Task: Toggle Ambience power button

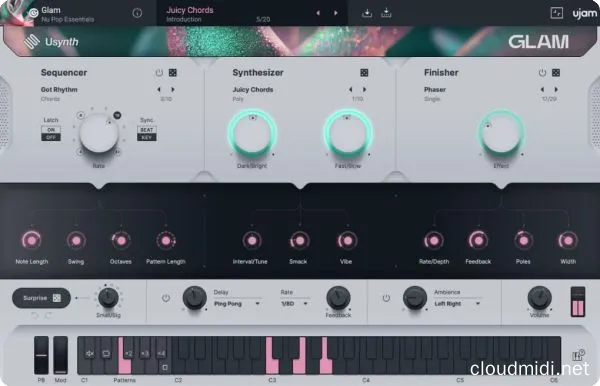Action: point(386,298)
